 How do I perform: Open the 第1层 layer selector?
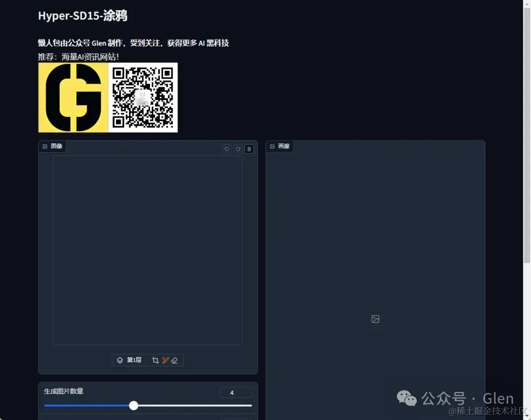click(x=129, y=360)
